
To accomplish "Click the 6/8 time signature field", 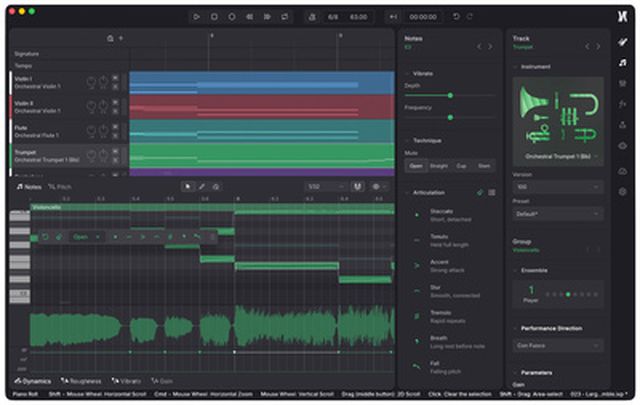I will [x=333, y=17].
